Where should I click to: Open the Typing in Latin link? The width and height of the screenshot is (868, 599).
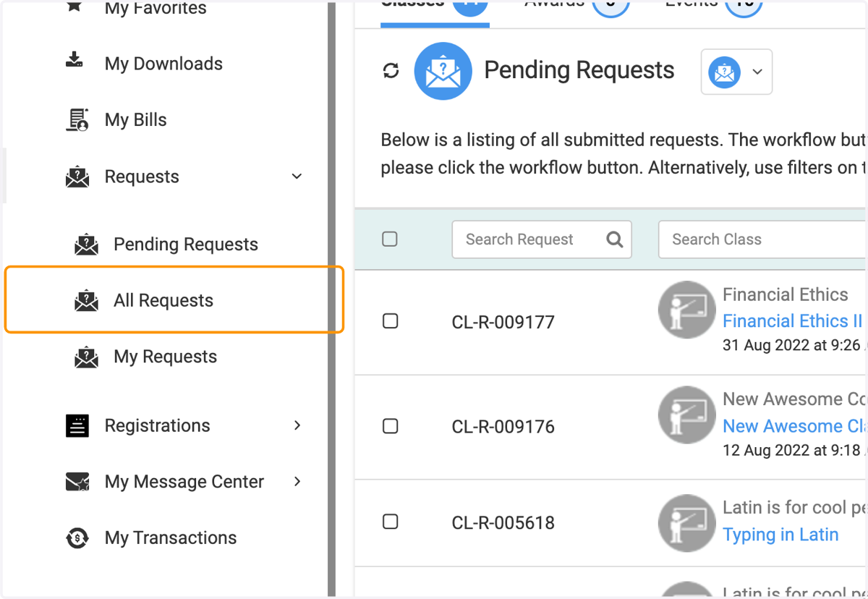pos(780,535)
